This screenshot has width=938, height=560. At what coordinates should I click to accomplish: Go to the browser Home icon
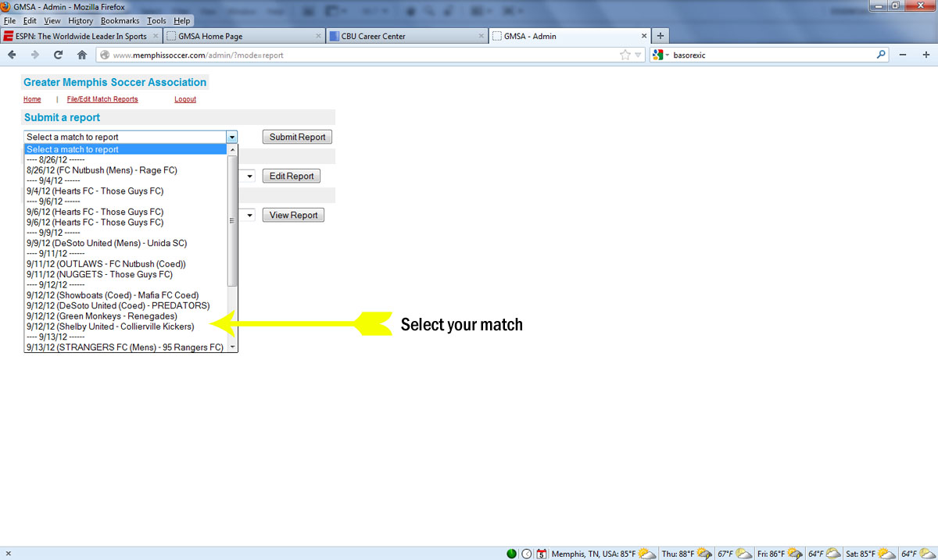tap(82, 55)
